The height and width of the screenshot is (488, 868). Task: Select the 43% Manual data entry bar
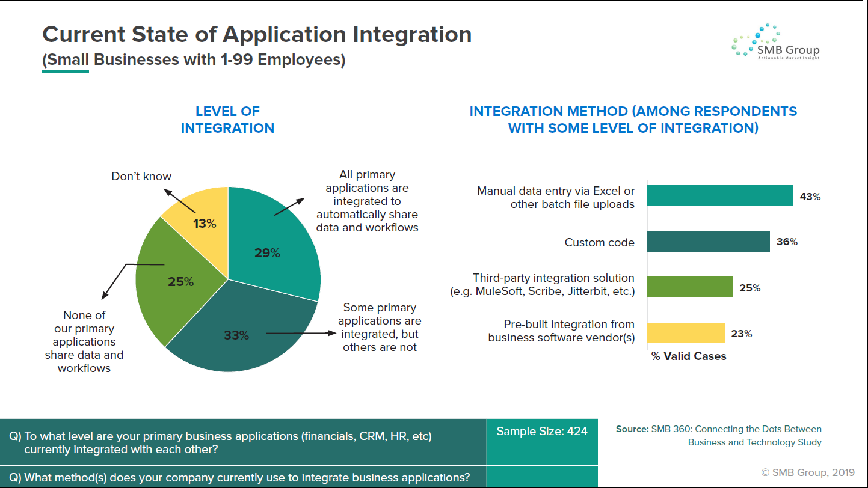[721, 195]
